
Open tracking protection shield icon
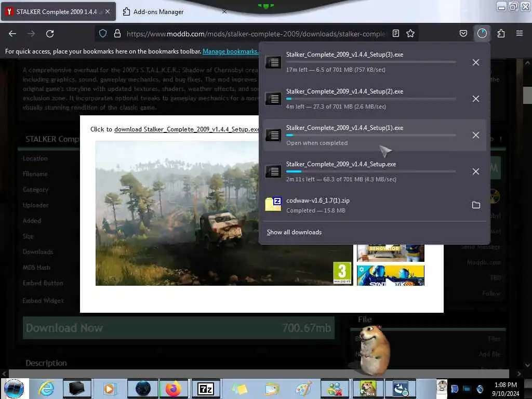click(x=103, y=33)
